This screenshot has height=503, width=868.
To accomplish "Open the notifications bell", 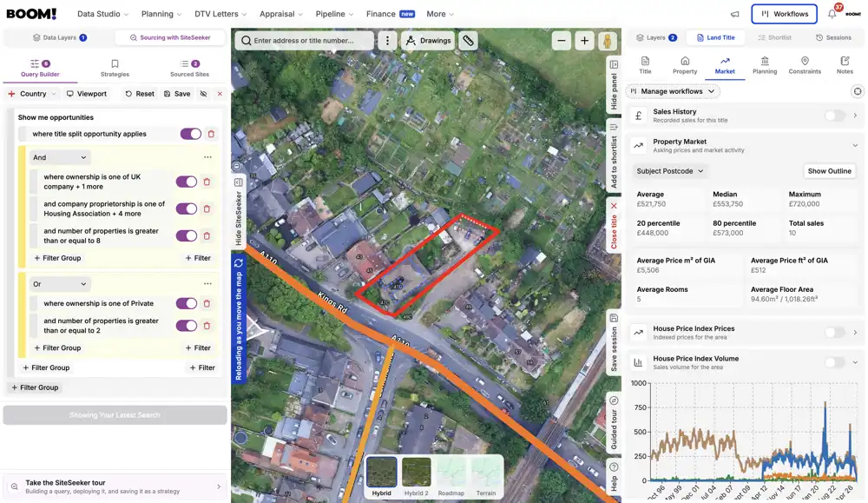I will tap(832, 14).
